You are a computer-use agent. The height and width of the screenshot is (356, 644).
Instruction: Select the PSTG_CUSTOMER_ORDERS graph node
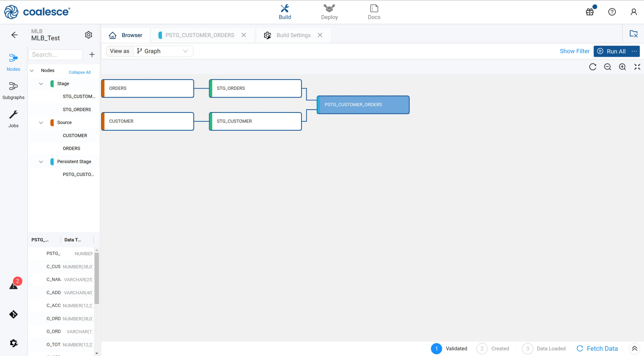click(363, 105)
